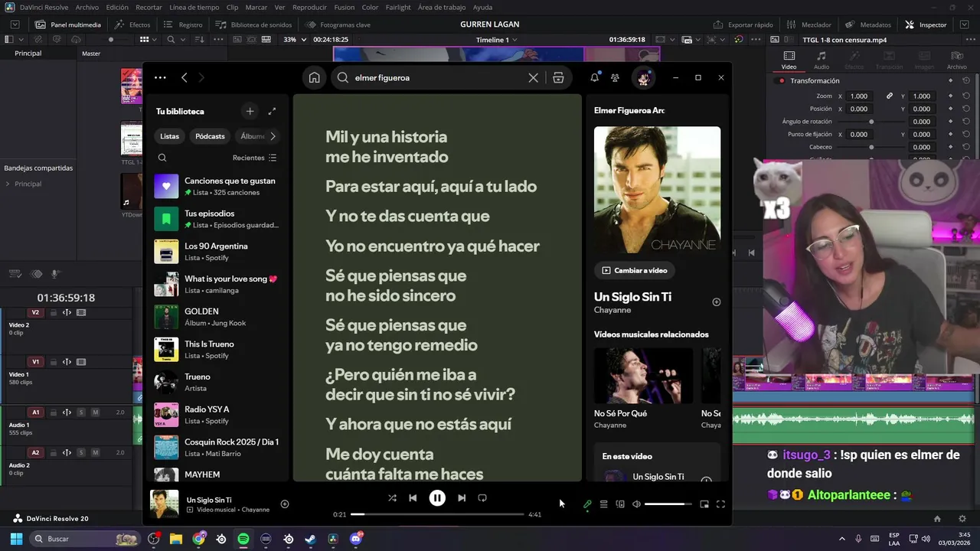This screenshot has height=551, width=980.
Task: Go back in Spotify navigation
Action: 185,77
